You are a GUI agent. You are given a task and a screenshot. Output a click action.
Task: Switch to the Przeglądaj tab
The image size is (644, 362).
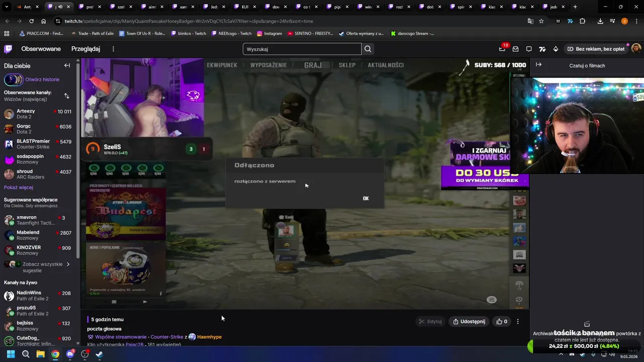86,49
